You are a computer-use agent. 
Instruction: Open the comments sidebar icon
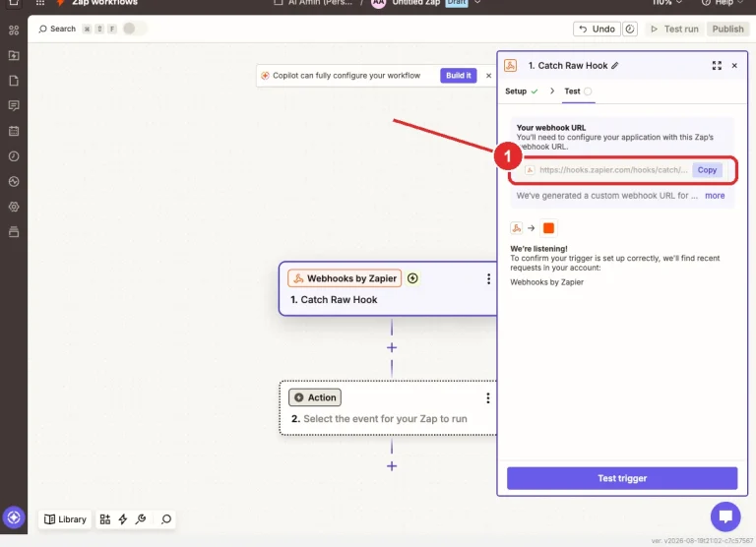[14, 105]
